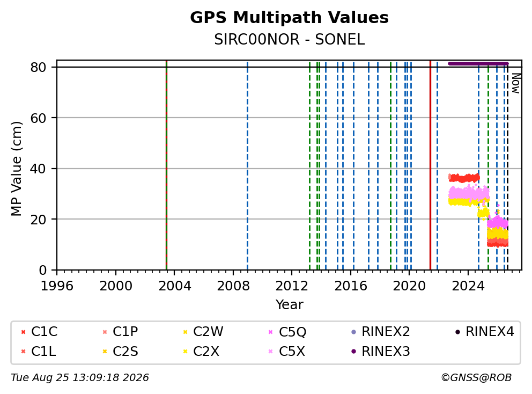Click the C2X legend entry
The width and height of the screenshot is (532, 394).
201,351
